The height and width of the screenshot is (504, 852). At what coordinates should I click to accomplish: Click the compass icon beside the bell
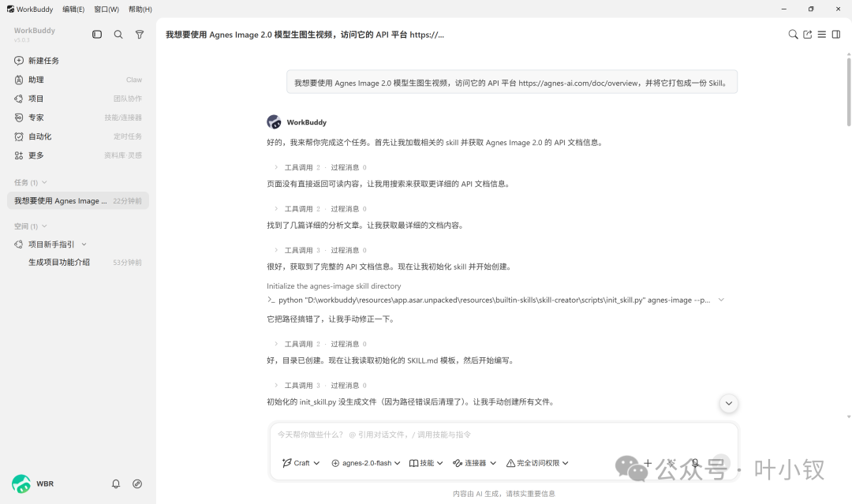[137, 483]
